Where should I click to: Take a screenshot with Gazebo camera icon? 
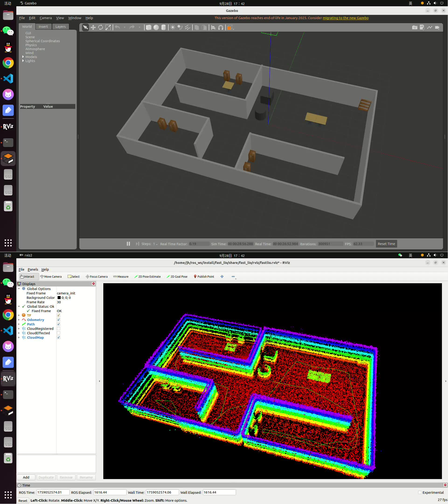click(x=415, y=27)
